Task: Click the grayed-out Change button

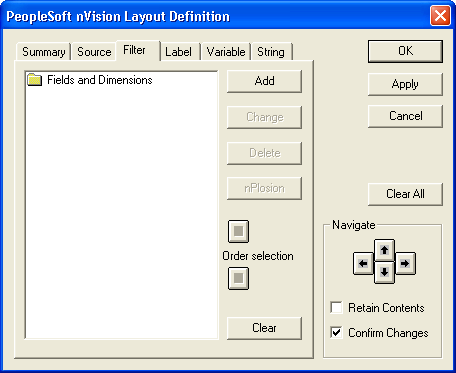Action: pyautogui.click(x=264, y=117)
